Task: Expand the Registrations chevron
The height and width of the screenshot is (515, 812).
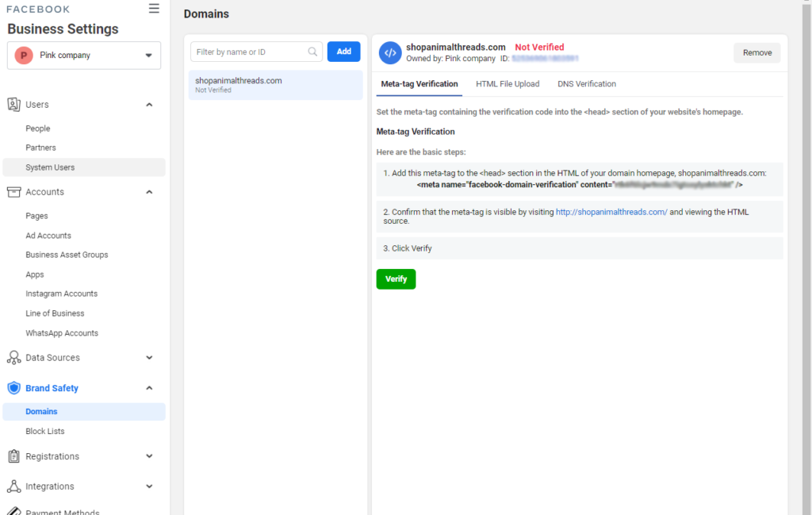Action: (149, 456)
